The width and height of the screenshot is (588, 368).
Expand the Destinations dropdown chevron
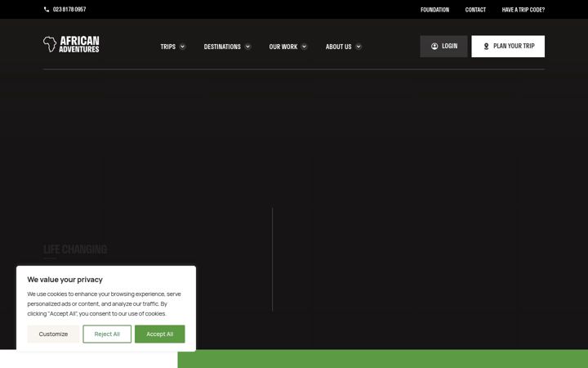click(248, 47)
